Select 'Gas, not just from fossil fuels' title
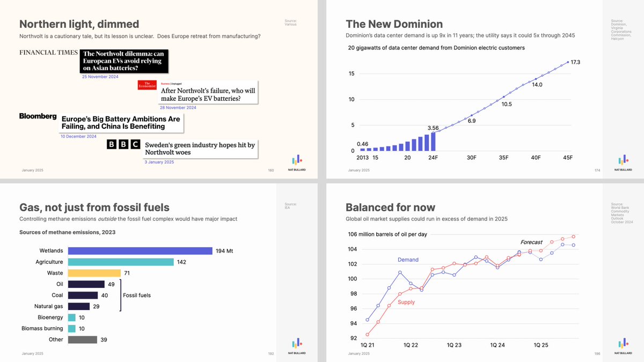644x362 pixels. coord(94,208)
